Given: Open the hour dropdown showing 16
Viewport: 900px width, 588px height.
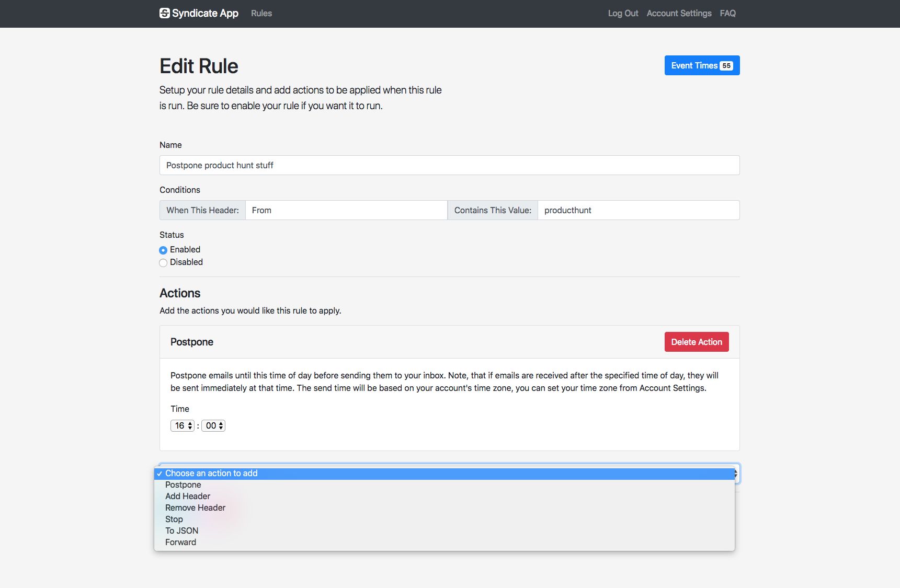Looking at the screenshot, I should (x=183, y=425).
